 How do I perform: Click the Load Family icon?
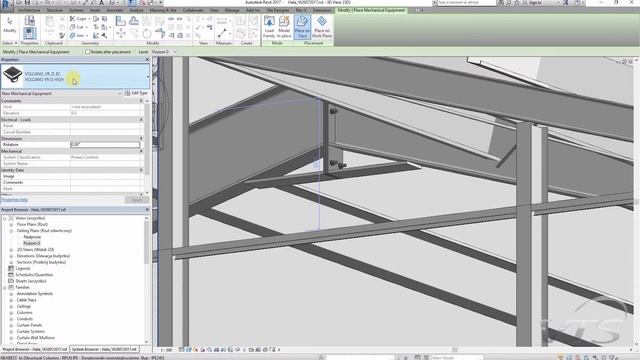[269, 27]
